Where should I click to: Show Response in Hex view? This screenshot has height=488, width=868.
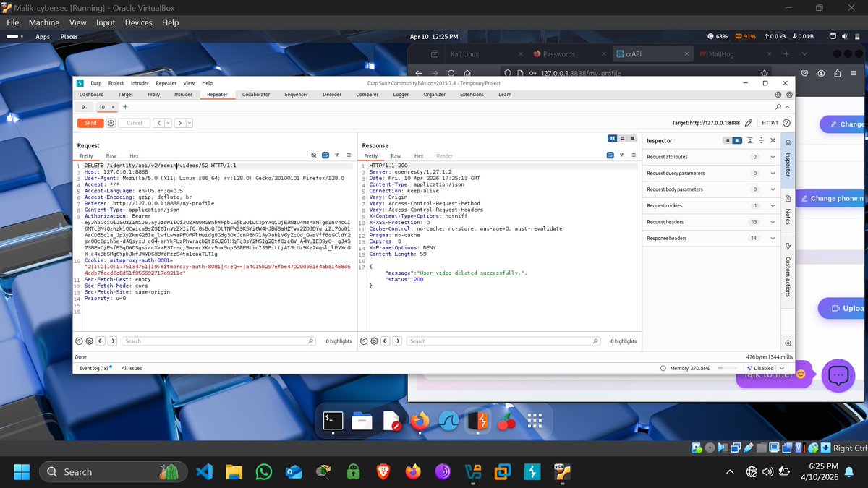[x=419, y=156]
